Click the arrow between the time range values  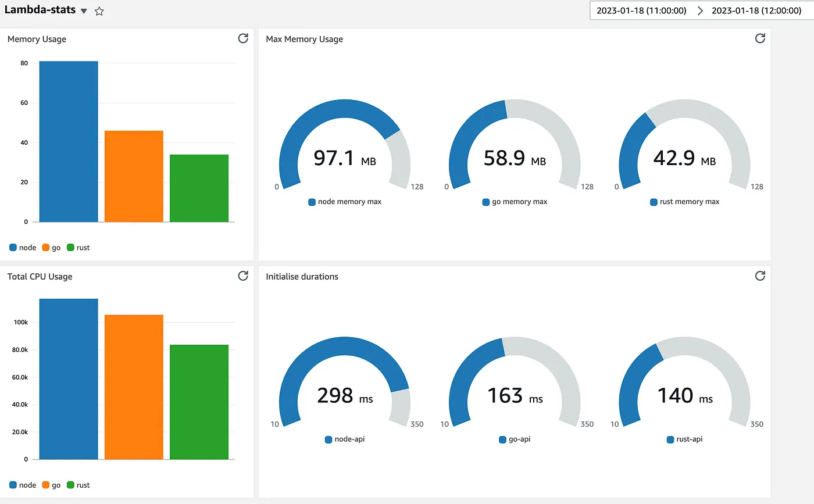click(x=699, y=10)
